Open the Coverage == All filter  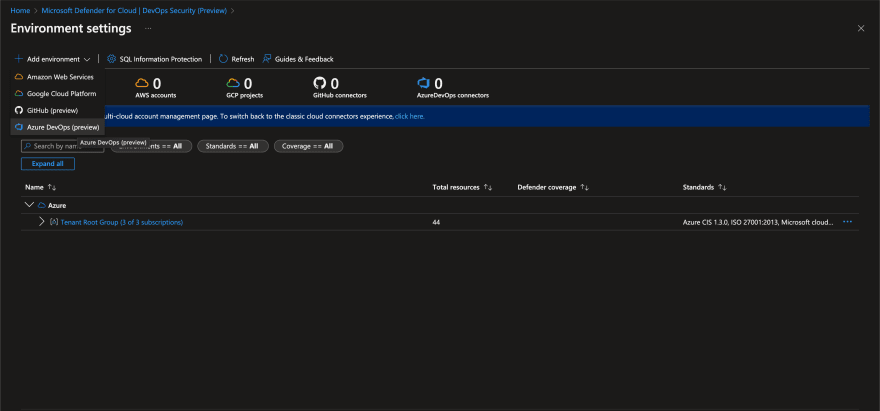click(x=309, y=146)
